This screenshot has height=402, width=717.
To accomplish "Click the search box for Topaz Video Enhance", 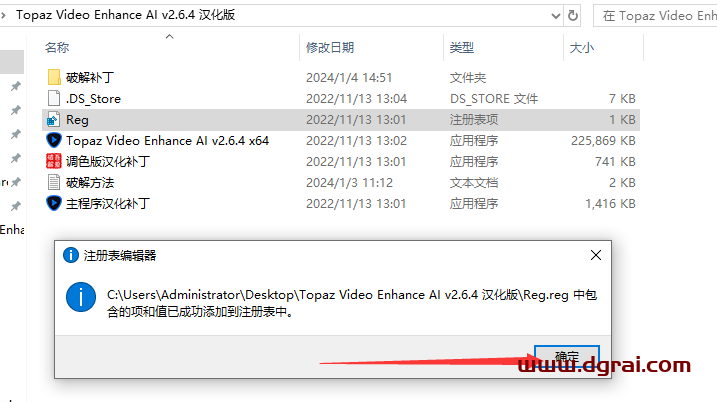I will click(655, 16).
